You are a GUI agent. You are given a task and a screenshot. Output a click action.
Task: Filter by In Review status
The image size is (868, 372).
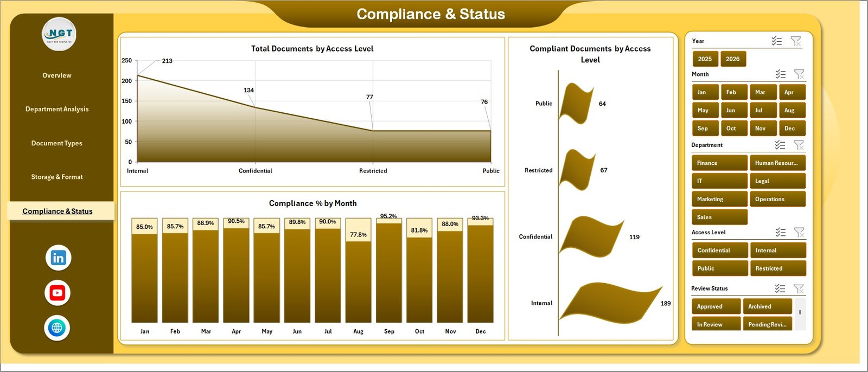pyautogui.click(x=716, y=324)
